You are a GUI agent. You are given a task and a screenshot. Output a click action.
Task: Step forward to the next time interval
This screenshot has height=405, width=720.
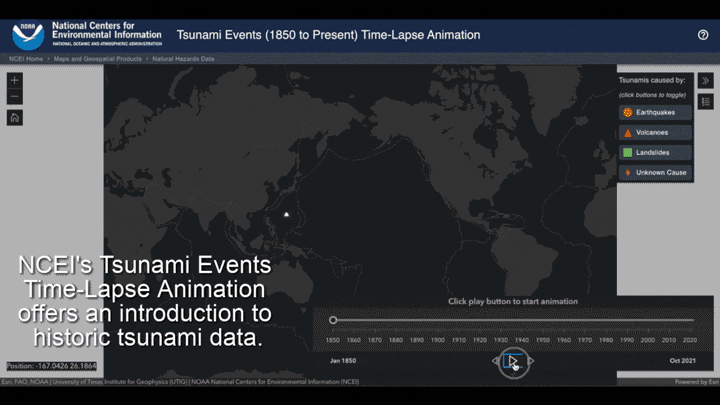[x=532, y=361]
